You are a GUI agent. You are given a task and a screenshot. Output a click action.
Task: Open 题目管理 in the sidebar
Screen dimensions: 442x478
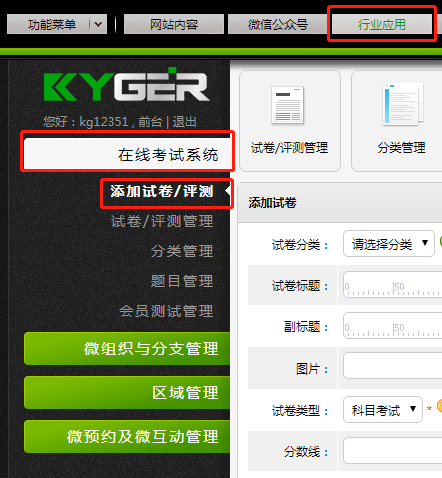pyautogui.click(x=182, y=281)
